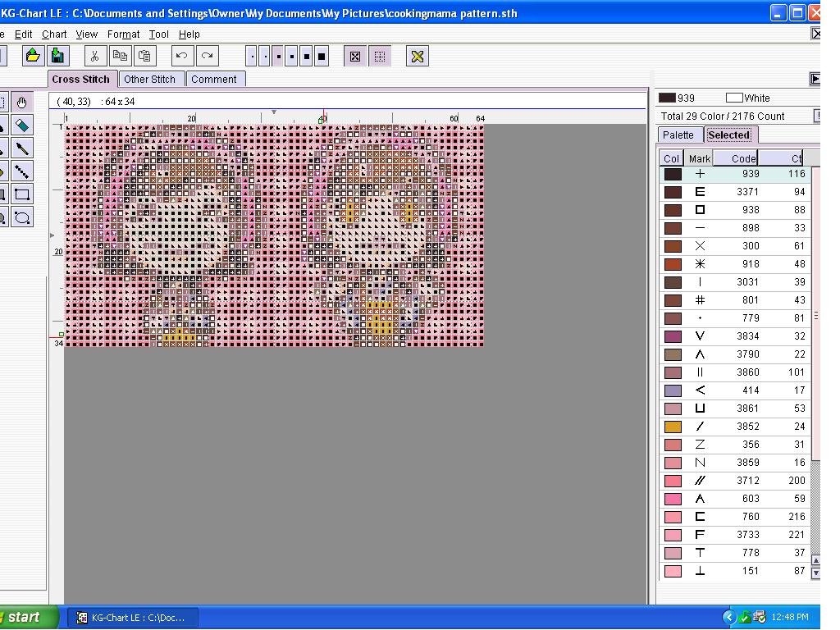Click the Undo icon in the toolbar
This screenshot has width=840, height=630.
181,56
